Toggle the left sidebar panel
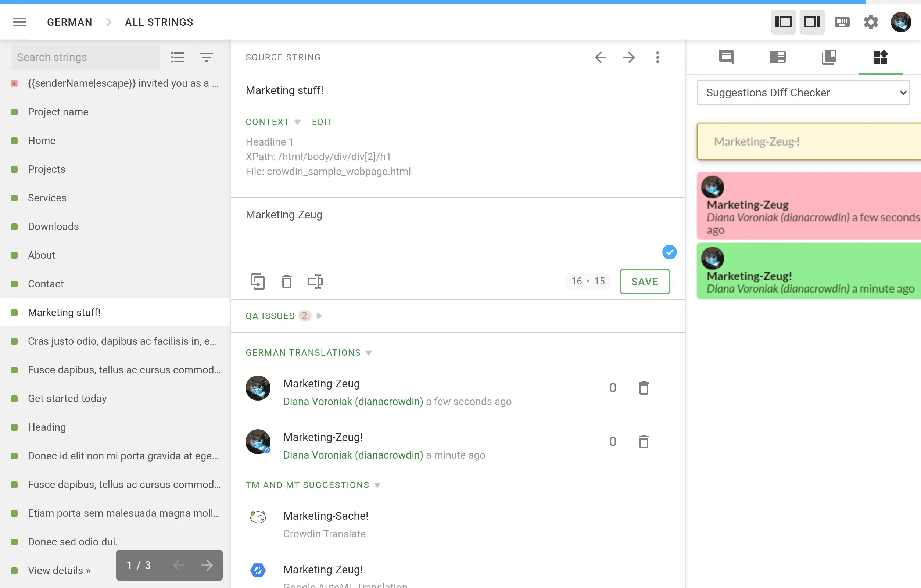 (783, 22)
